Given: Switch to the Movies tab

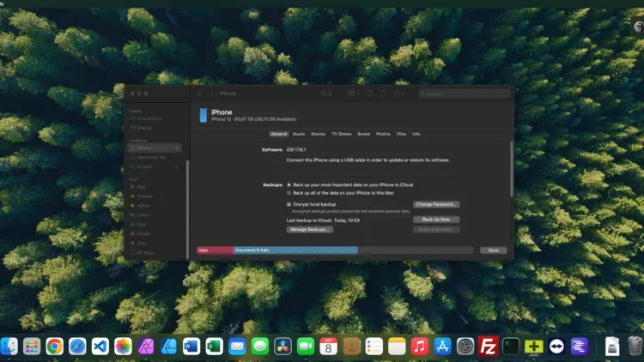Looking at the screenshot, I should (x=318, y=134).
